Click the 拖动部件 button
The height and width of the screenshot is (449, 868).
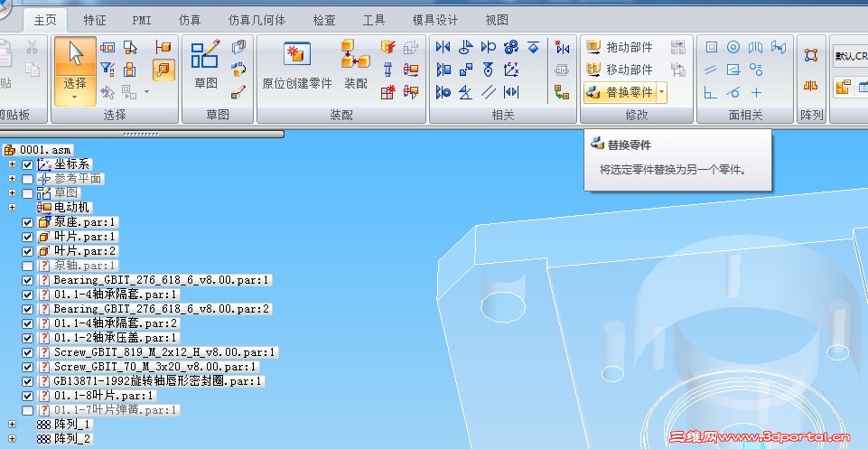coord(620,47)
